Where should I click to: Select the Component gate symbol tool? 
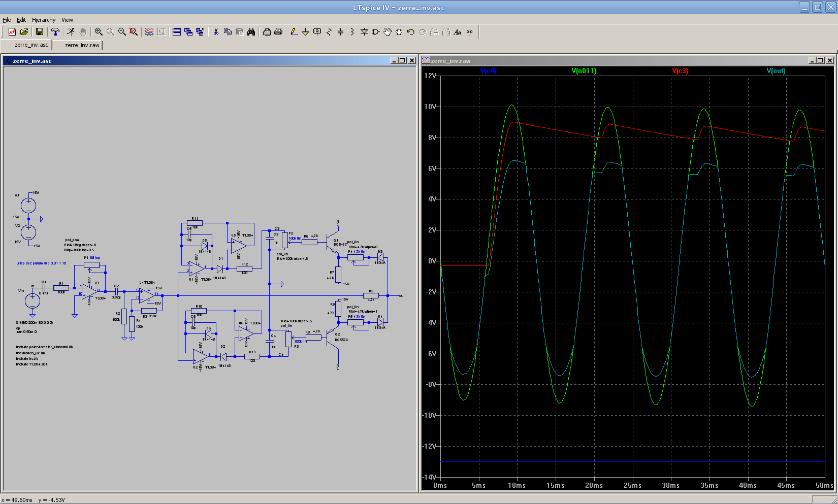pos(376,31)
